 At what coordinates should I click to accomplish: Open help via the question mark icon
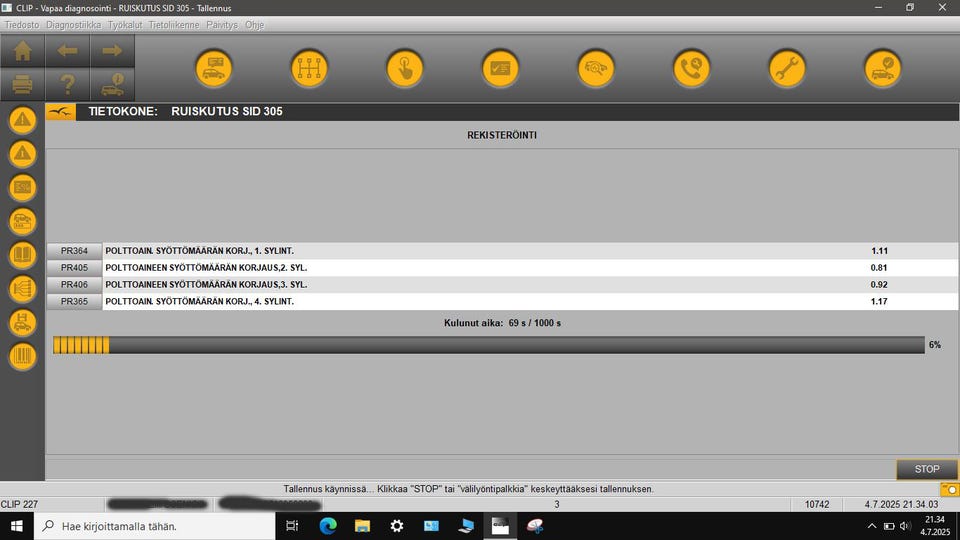tap(67, 84)
